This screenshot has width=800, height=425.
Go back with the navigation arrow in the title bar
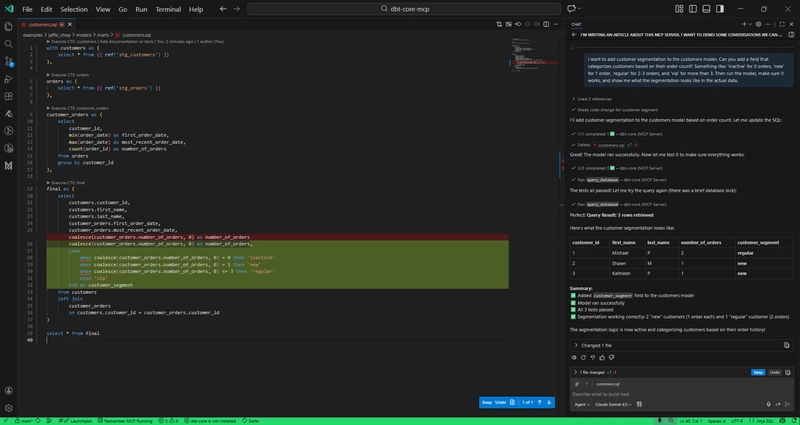click(x=222, y=9)
